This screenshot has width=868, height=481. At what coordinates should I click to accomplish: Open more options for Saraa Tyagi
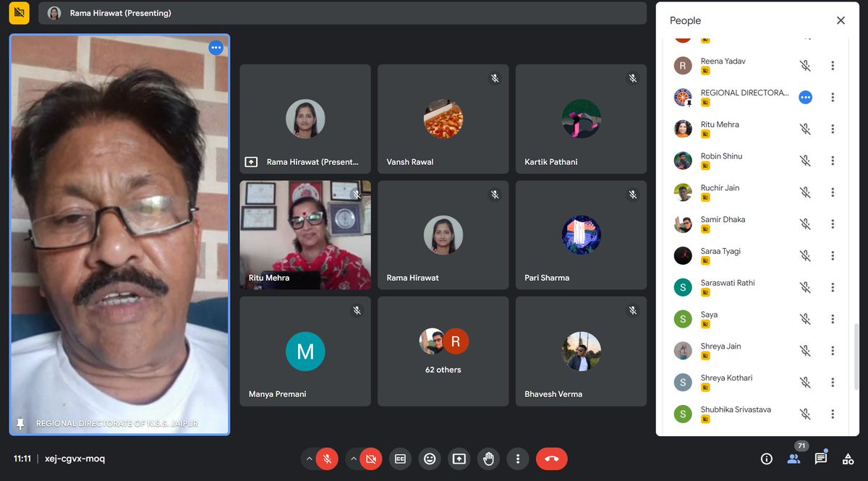point(833,255)
